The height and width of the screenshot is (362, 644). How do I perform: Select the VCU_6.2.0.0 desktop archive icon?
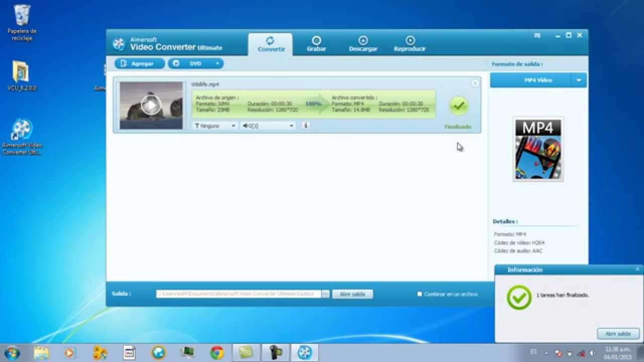pyautogui.click(x=22, y=76)
